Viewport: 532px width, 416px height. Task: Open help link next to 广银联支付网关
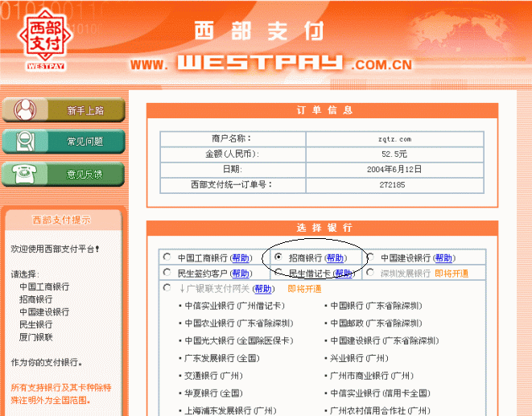point(262,289)
